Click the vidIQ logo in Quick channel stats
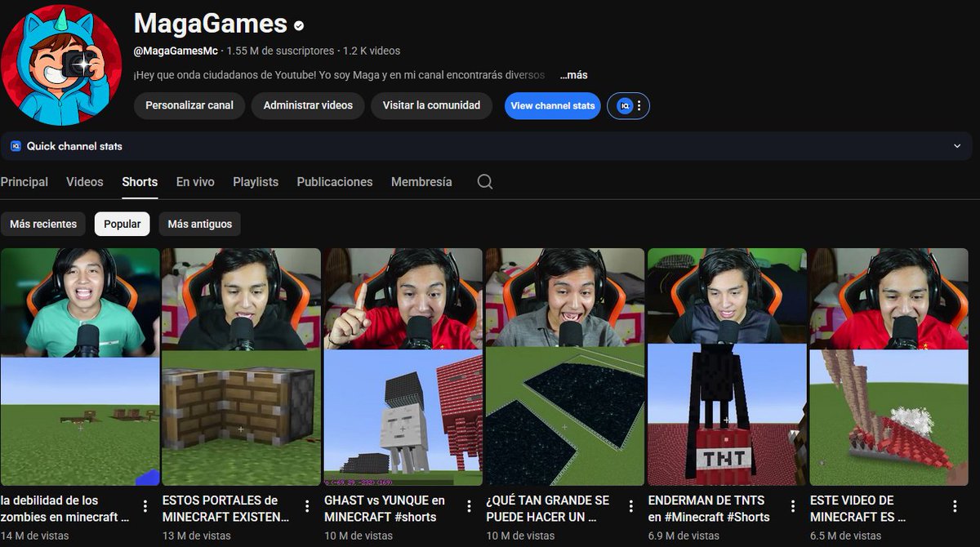Image resolution: width=980 pixels, height=547 pixels. tap(16, 146)
